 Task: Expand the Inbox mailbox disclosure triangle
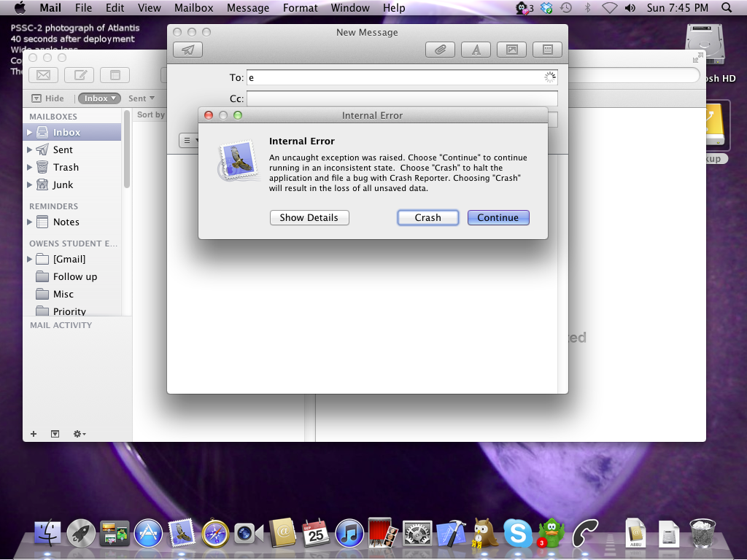29,132
